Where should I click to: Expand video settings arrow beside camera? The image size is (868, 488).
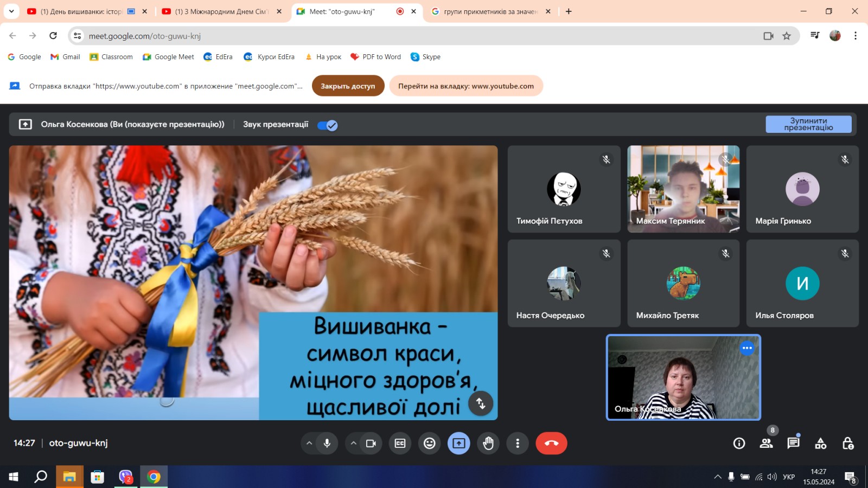point(353,444)
